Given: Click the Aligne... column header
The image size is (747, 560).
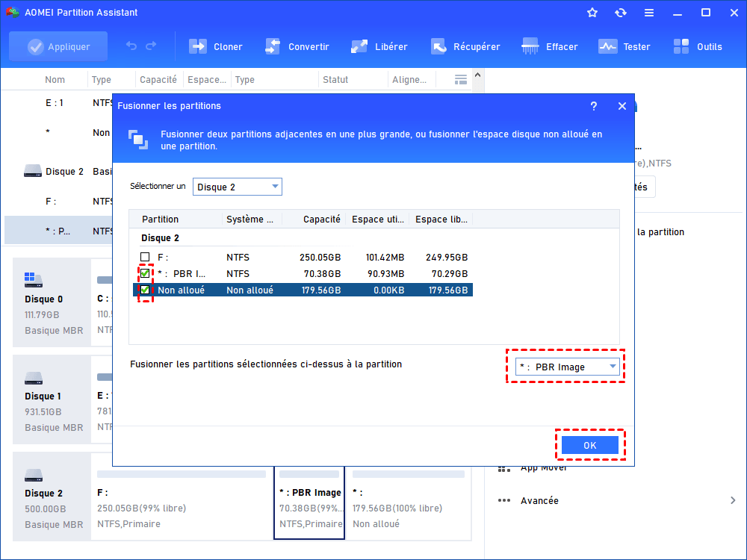Looking at the screenshot, I should pos(409,80).
